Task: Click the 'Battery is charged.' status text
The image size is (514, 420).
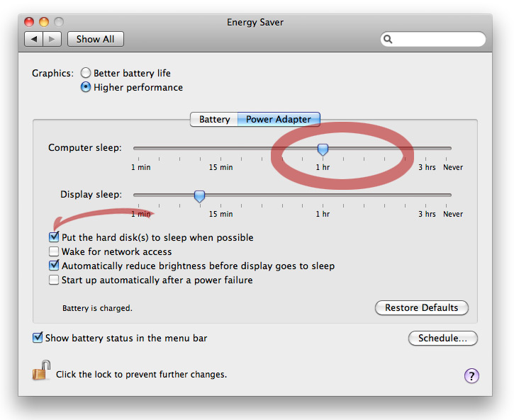Action: 97,308
